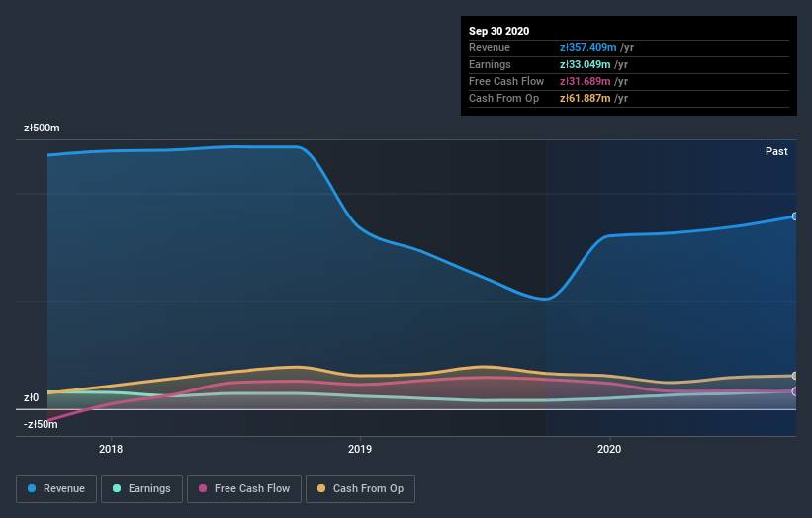This screenshot has height=518, width=812.
Task: Toggle Free Cash Flow legend button
Action: [x=244, y=489]
